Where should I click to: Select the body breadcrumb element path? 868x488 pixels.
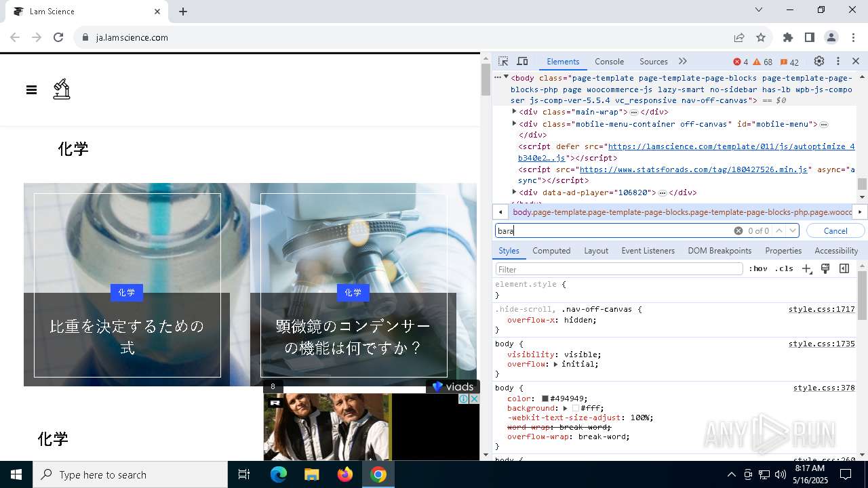click(682, 212)
